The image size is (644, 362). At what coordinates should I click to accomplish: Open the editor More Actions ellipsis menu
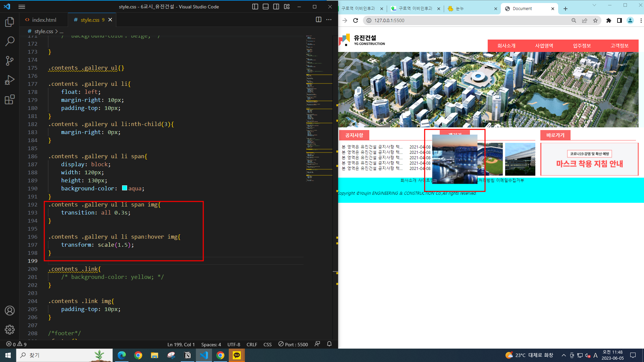click(329, 20)
